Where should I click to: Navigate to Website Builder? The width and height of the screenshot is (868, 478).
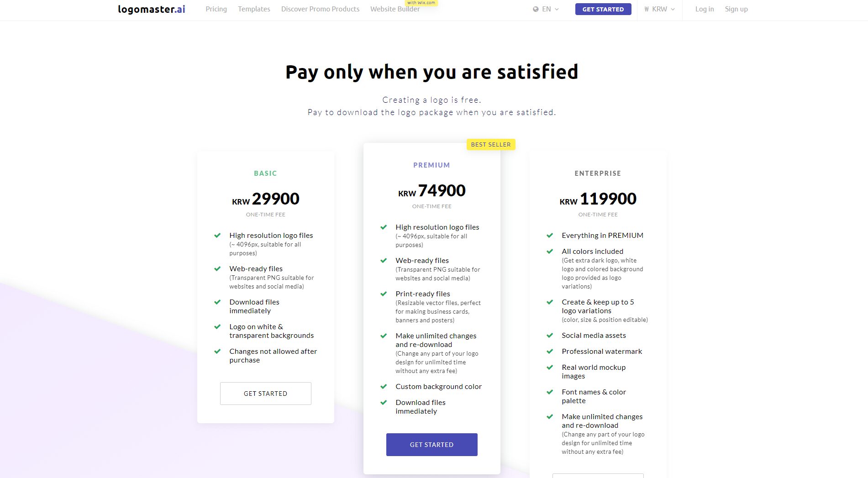[395, 9]
